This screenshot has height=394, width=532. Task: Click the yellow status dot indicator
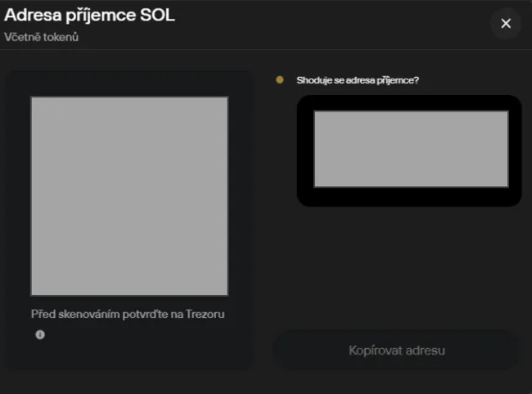[280, 79]
